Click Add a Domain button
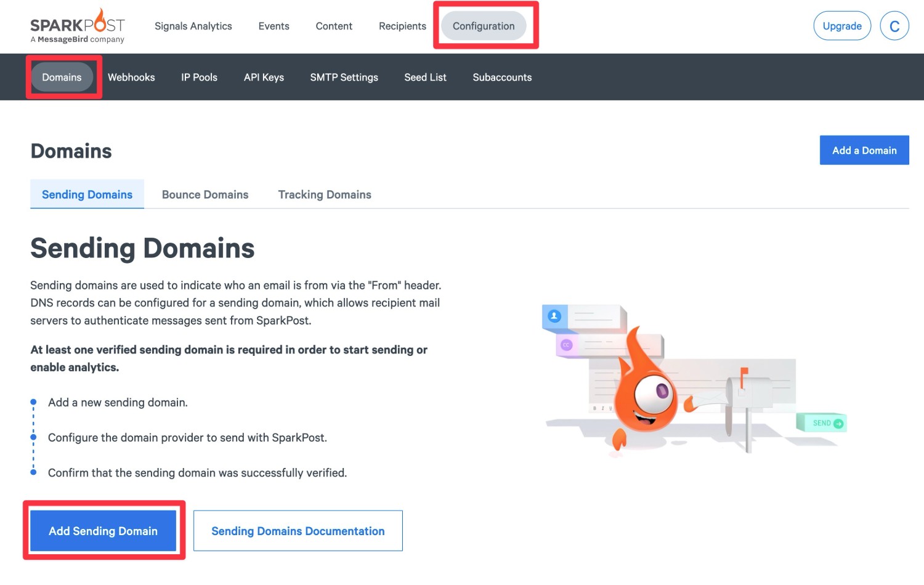This screenshot has width=924, height=585. (864, 150)
